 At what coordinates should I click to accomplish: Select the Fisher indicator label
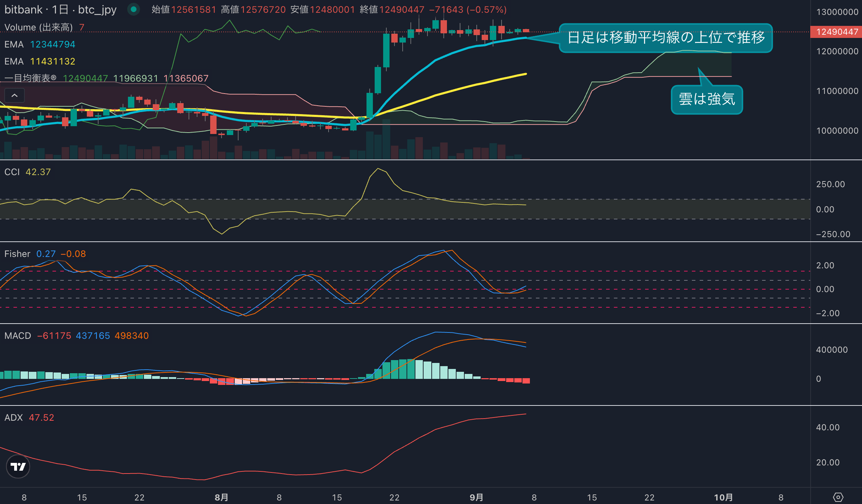coord(17,254)
